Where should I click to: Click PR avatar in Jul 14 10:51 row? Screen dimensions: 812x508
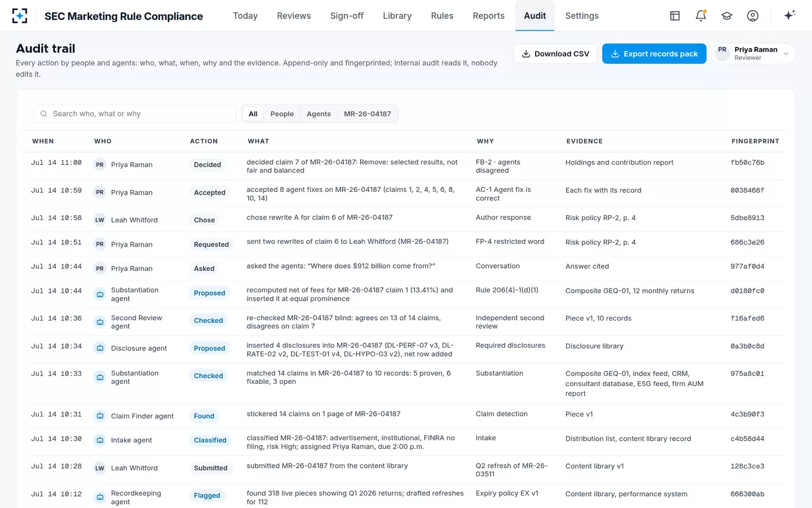[100, 244]
